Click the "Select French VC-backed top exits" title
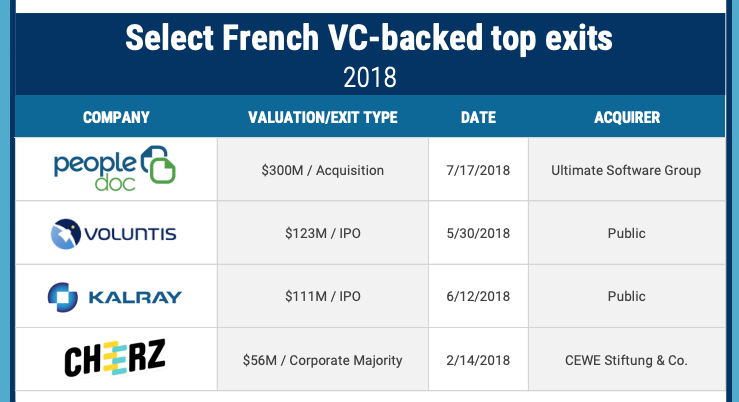739x402 pixels. [369, 38]
